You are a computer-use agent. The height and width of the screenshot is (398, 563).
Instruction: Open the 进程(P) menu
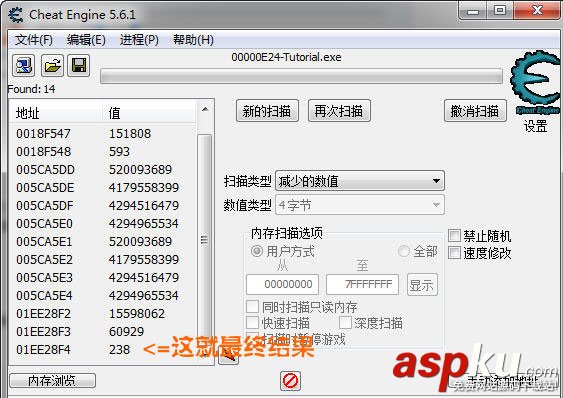pyautogui.click(x=139, y=40)
